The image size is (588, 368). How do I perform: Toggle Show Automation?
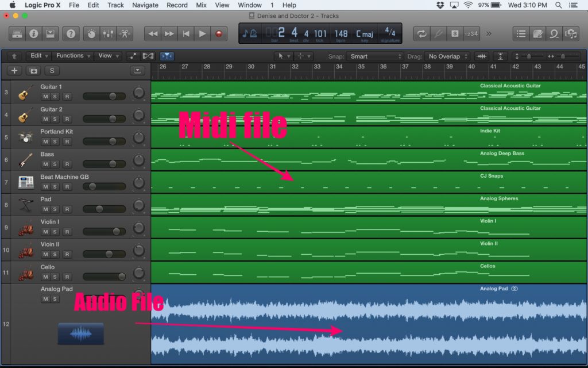pos(133,56)
